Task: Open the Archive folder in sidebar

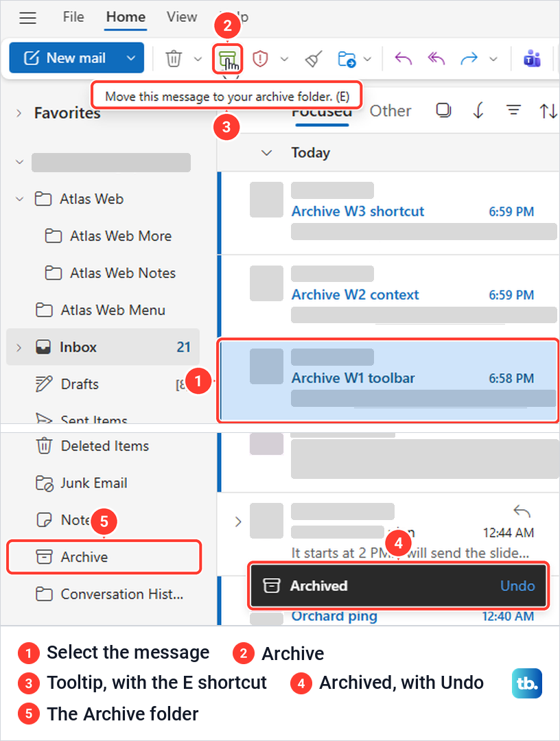Action: coord(104,556)
